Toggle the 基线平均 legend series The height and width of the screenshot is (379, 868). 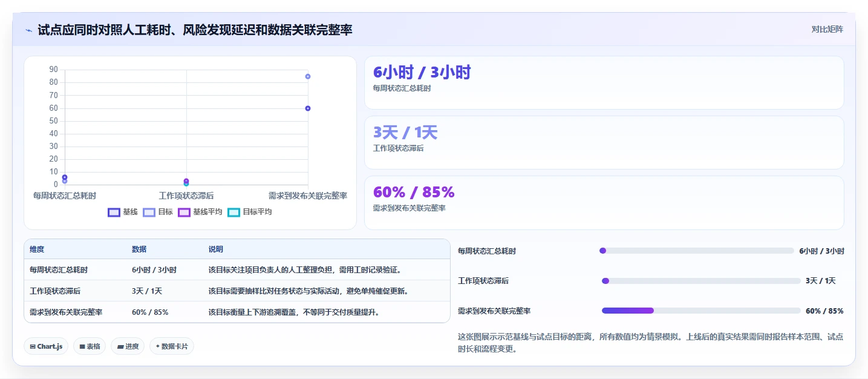(x=200, y=212)
